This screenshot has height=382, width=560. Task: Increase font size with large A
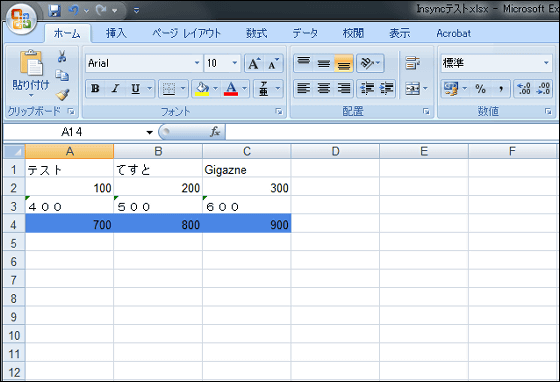[x=254, y=64]
